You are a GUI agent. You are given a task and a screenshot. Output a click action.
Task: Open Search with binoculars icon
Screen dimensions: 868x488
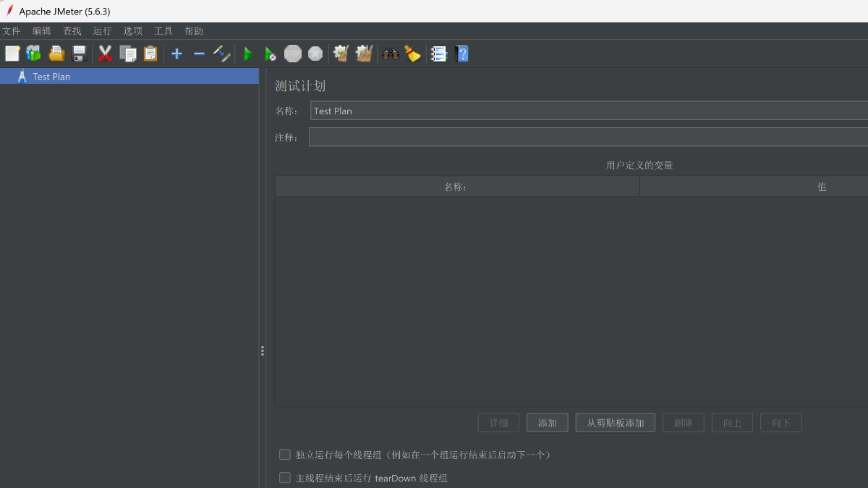(x=391, y=53)
